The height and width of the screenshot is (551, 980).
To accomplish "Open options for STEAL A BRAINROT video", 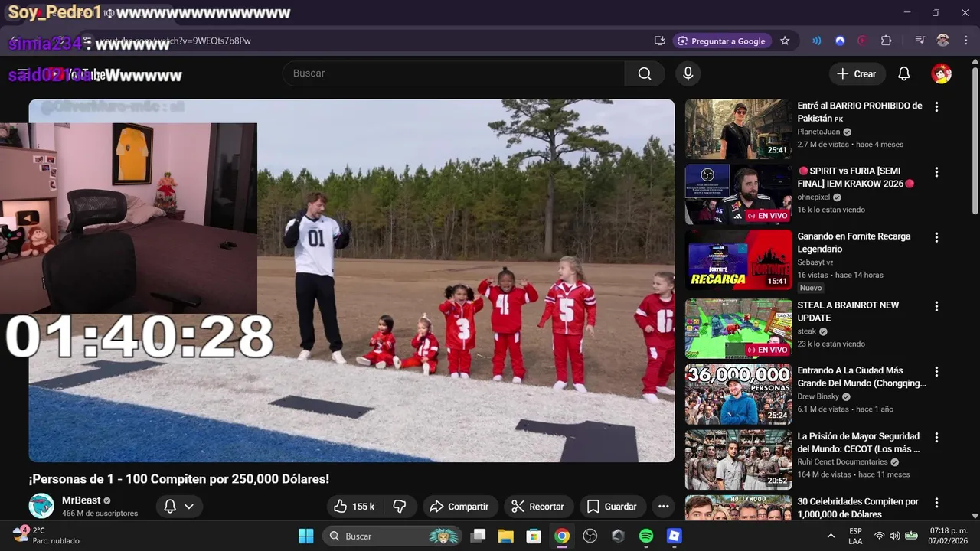I will [936, 306].
